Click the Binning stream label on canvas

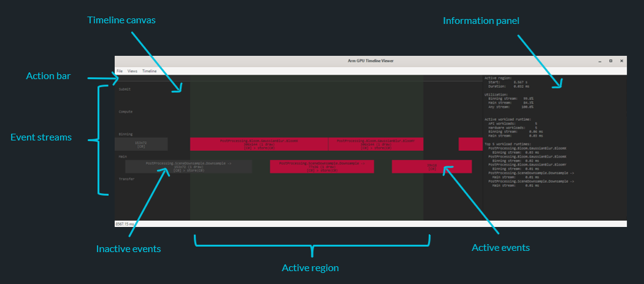pyautogui.click(x=126, y=134)
